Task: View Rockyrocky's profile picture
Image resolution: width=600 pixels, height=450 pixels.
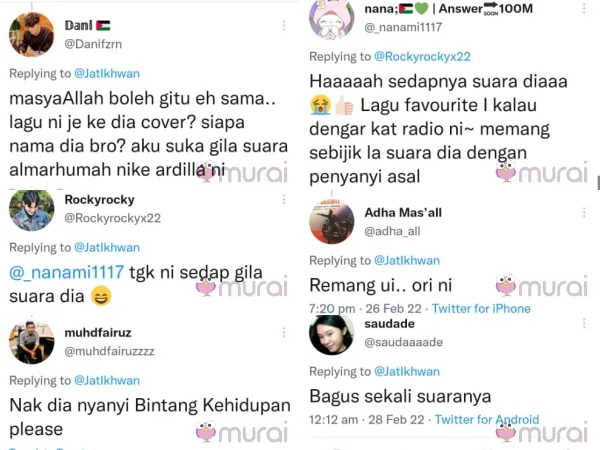Action: [x=32, y=209]
